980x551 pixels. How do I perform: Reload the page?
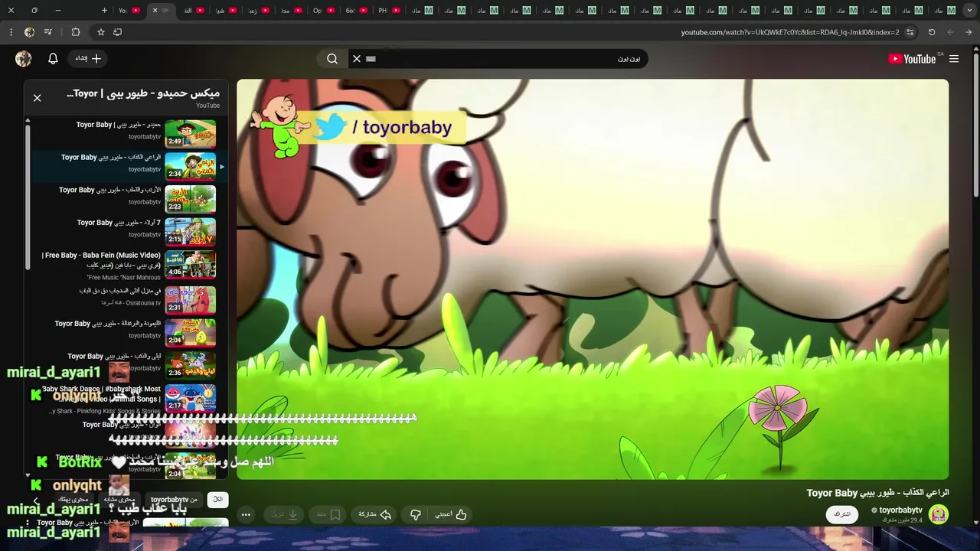pos(932,32)
